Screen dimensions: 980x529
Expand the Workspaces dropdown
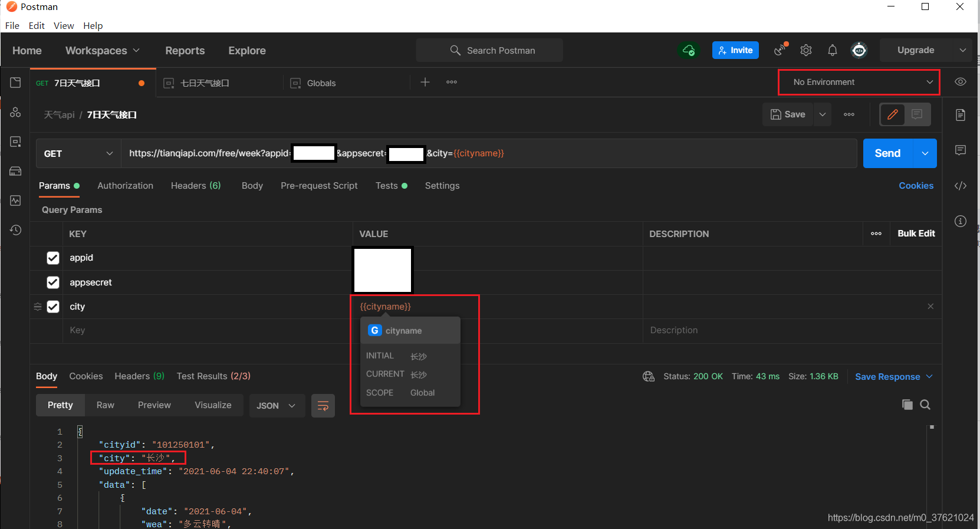coord(103,51)
